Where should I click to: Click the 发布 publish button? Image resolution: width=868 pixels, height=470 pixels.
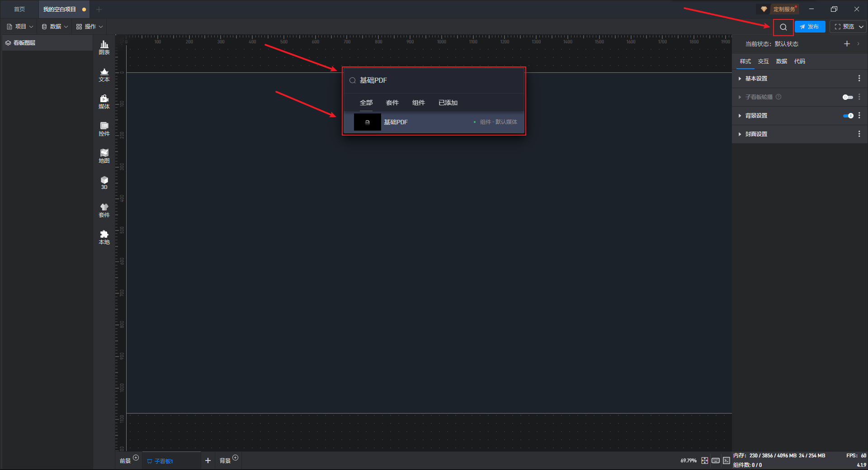[x=810, y=27]
